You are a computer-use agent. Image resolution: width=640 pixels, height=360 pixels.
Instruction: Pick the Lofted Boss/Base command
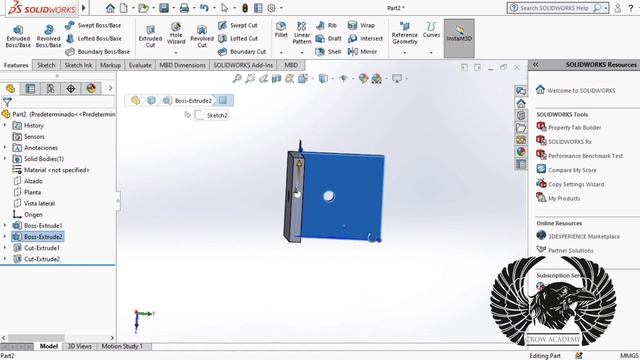coord(93,38)
